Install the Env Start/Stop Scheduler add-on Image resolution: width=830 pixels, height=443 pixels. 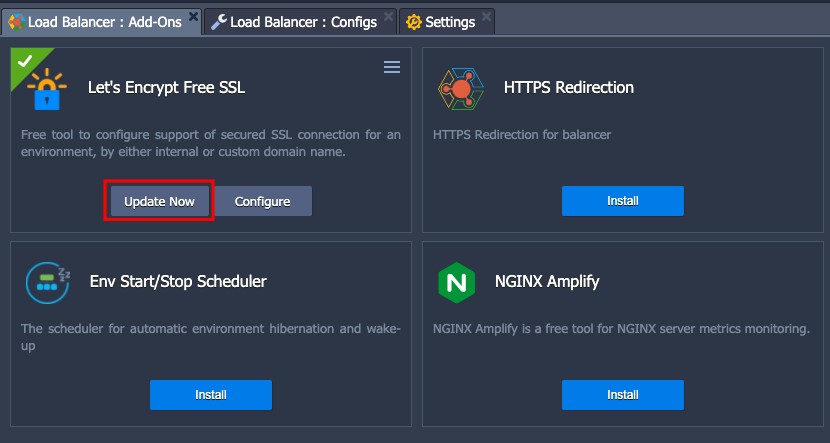click(211, 395)
